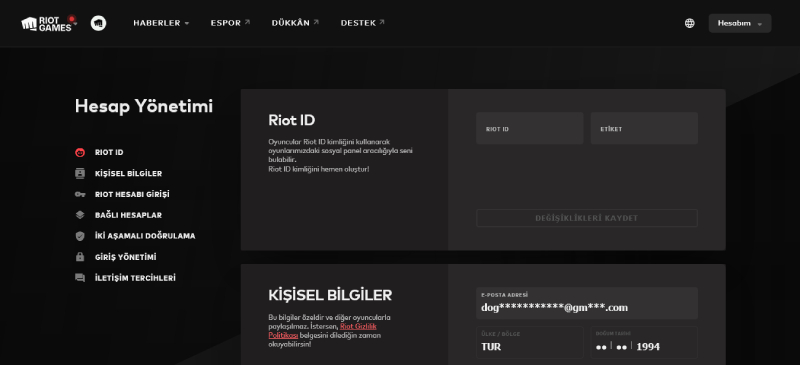
Task: Click the key icon beside Riot Hesabı Girişi
Action: pyautogui.click(x=80, y=194)
